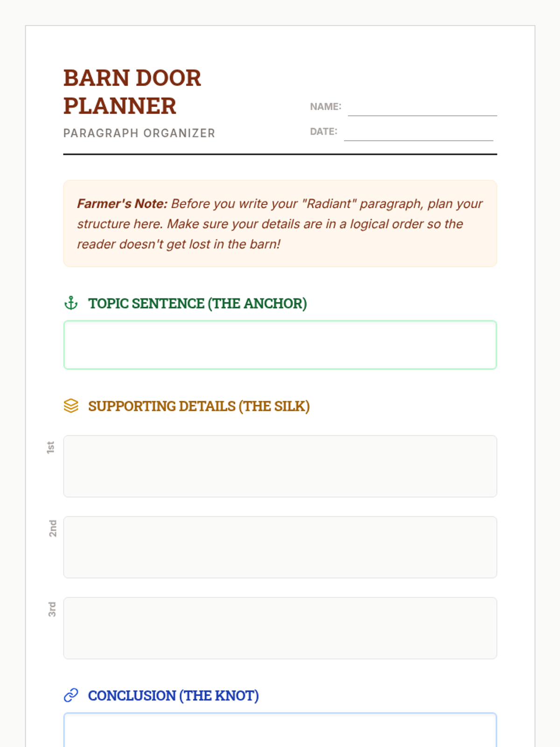560x747 pixels.
Task: Click the Date line field
Action: [419, 133]
